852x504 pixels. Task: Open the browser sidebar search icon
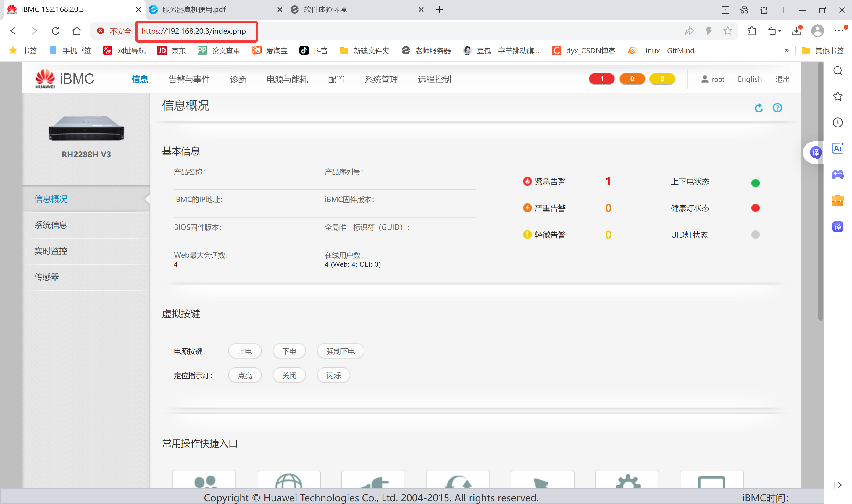pos(838,71)
